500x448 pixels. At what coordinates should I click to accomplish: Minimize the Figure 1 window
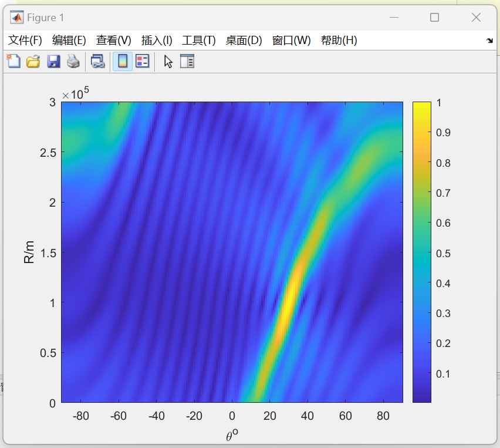pyautogui.click(x=394, y=17)
